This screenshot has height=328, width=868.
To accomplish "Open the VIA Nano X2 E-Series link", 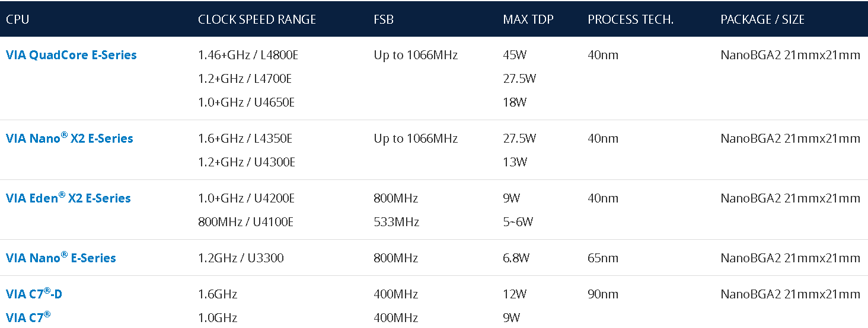I will point(69,139).
